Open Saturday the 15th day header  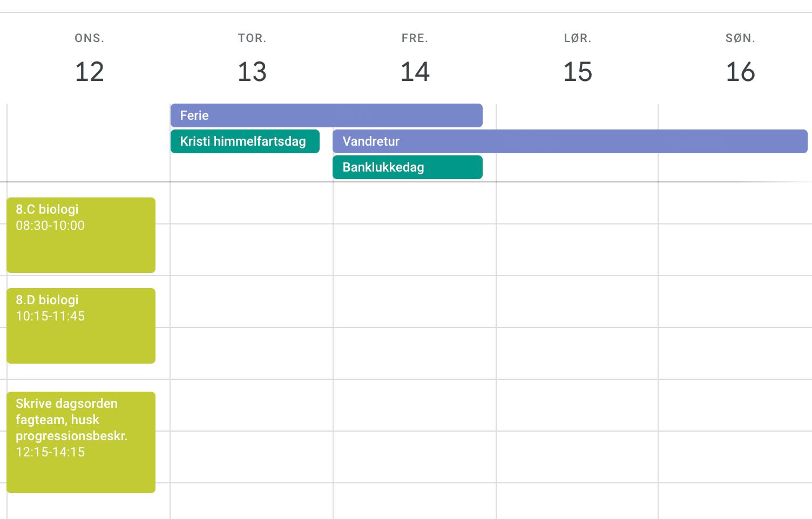[577, 72]
